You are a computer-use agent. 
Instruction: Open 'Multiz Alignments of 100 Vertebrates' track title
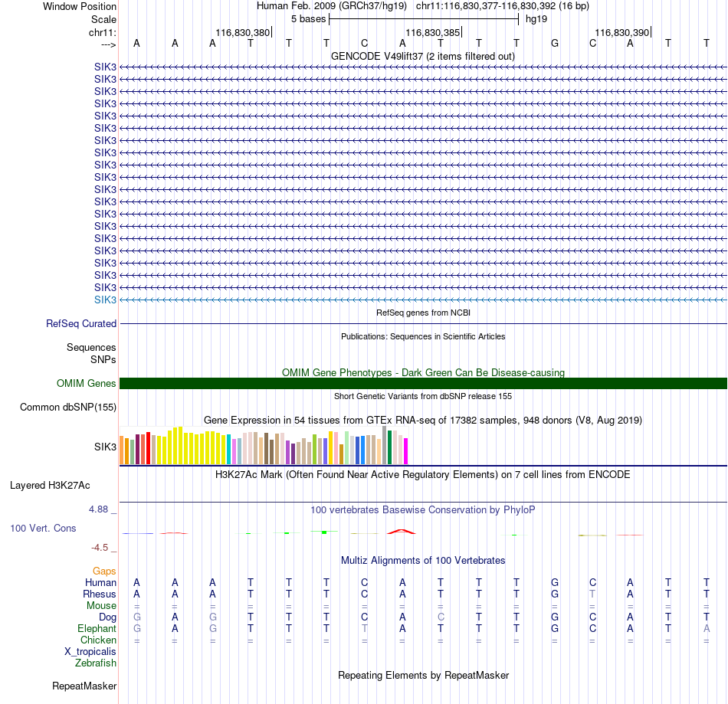tap(423, 561)
